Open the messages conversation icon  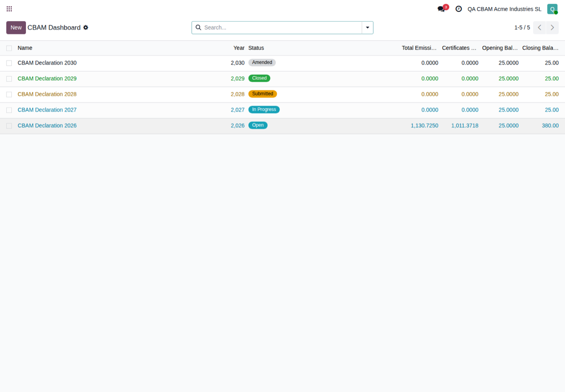coord(441,9)
